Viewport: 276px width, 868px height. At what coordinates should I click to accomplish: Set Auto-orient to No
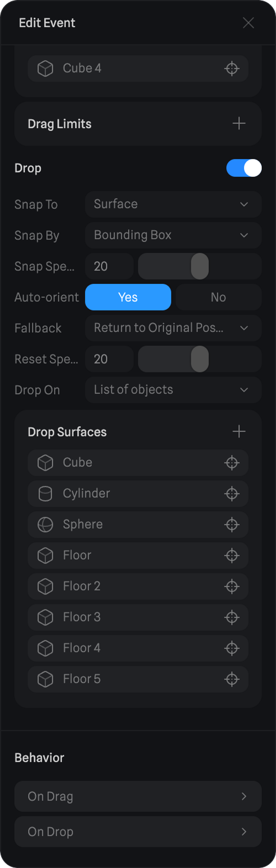[x=218, y=297]
